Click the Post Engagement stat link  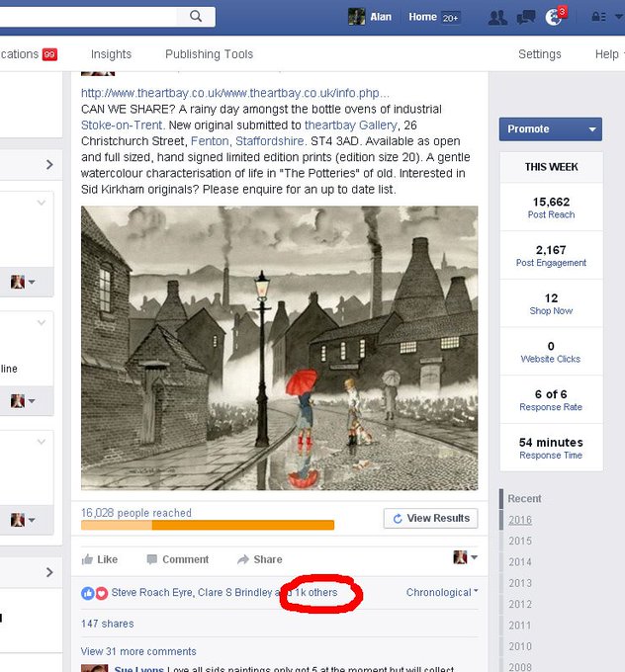click(x=551, y=263)
